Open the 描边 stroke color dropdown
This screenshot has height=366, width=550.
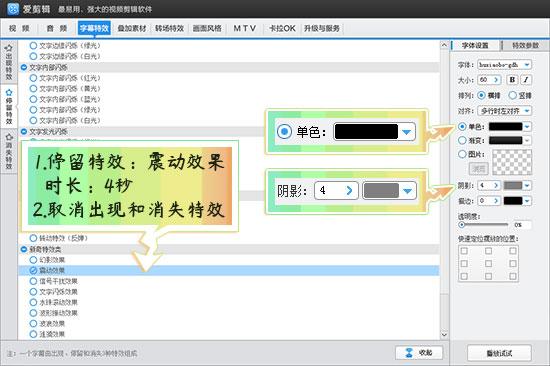(527, 201)
